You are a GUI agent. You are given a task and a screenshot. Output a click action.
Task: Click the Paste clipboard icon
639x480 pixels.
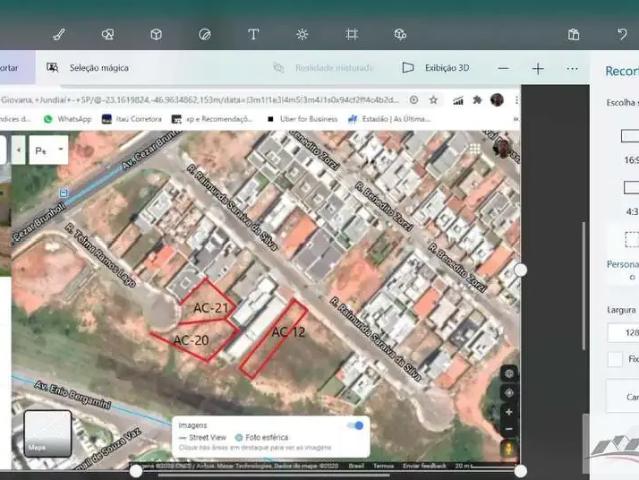[x=573, y=35]
